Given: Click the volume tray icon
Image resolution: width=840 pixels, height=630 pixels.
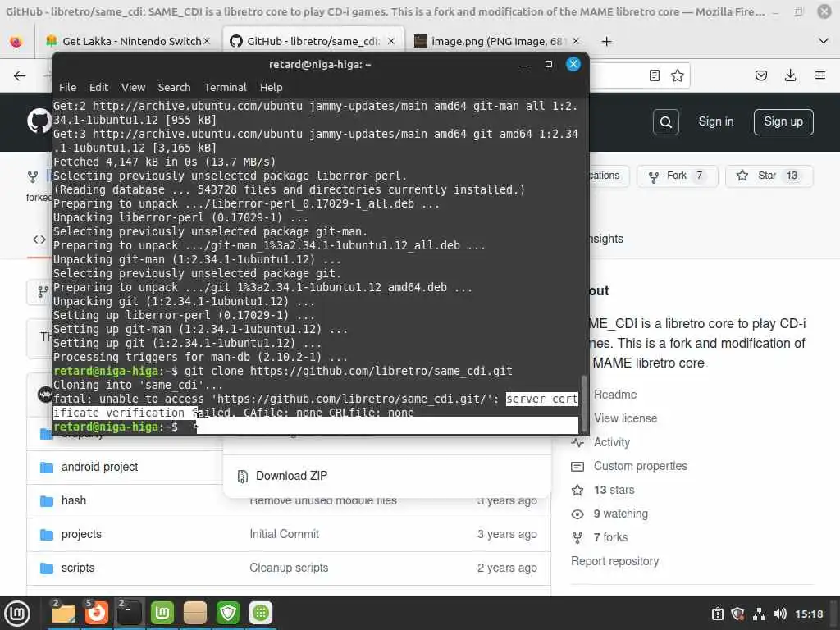Looking at the screenshot, I should 780,614.
